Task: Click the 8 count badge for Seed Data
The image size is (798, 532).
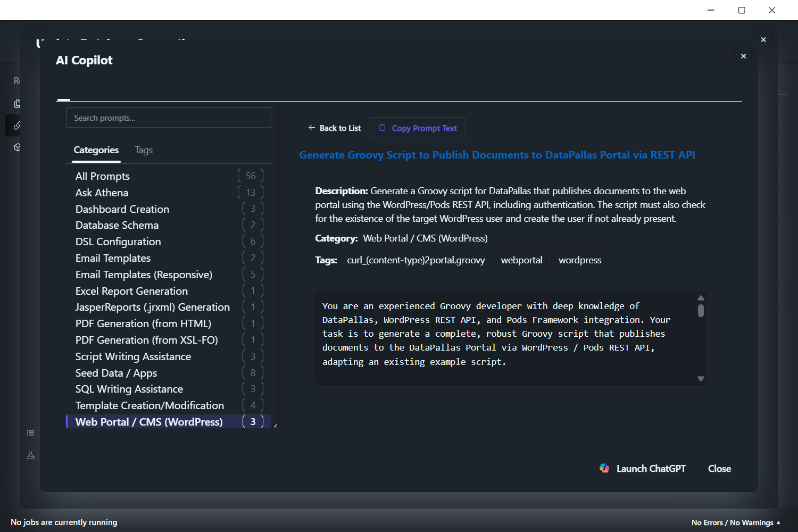Action: click(253, 372)
